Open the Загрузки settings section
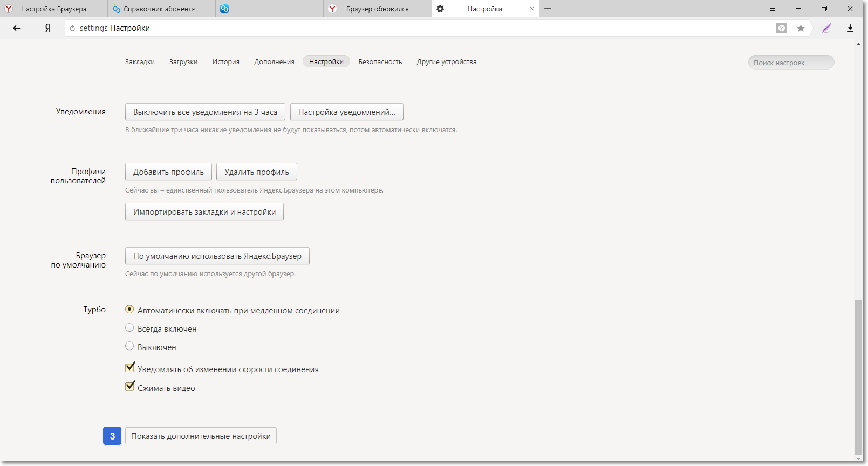The width and height of the screenshot is (868, 466). 183,62
